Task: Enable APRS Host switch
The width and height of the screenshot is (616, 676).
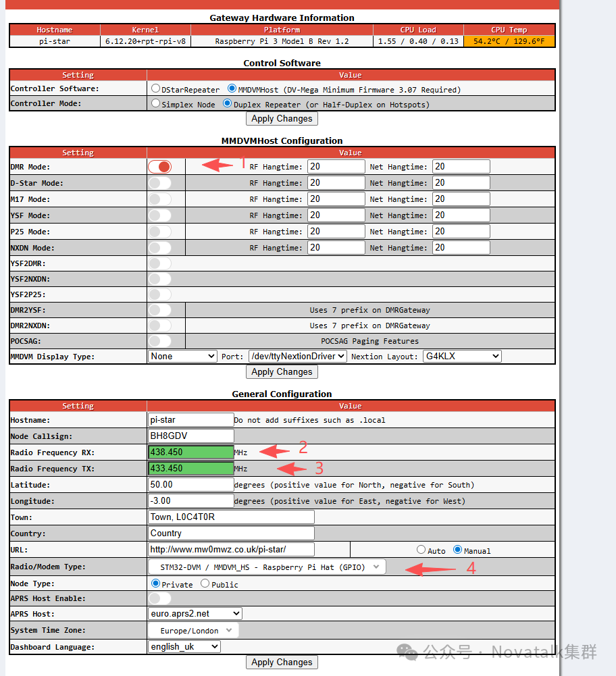Action: click(x=160, y=598)
